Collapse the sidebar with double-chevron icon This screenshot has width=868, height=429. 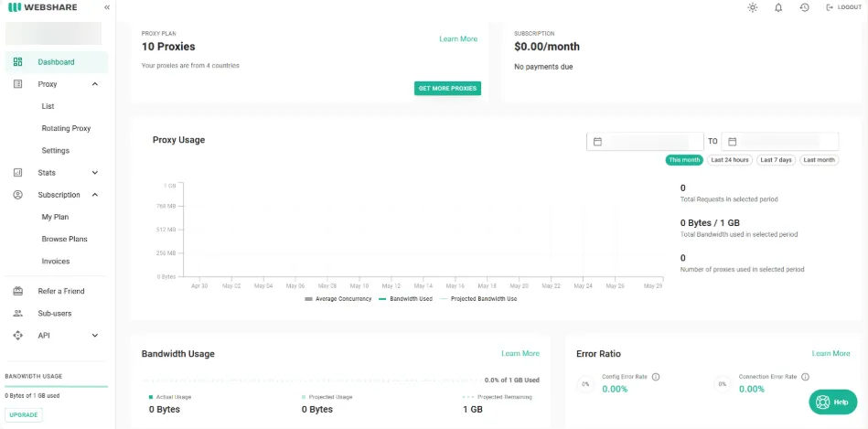107,7
